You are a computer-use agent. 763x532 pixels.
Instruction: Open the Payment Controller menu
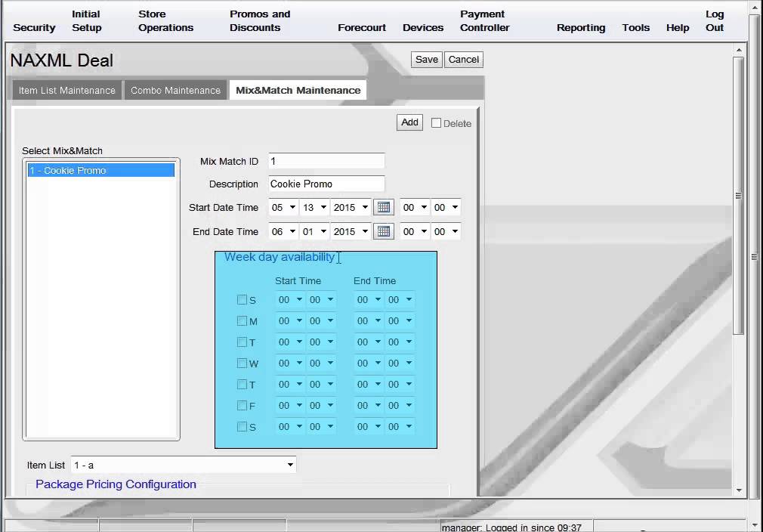(485, 21)
